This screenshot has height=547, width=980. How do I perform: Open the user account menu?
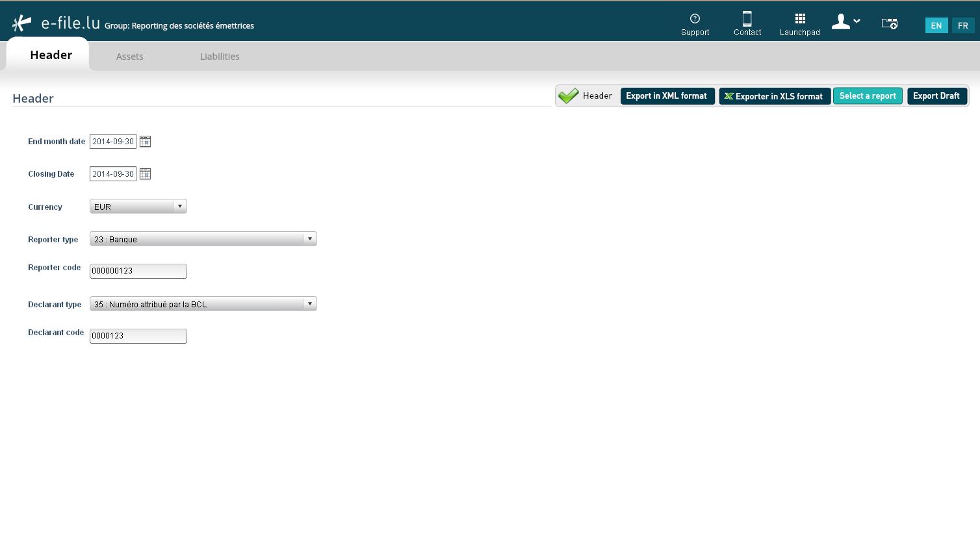pos(845,21)
